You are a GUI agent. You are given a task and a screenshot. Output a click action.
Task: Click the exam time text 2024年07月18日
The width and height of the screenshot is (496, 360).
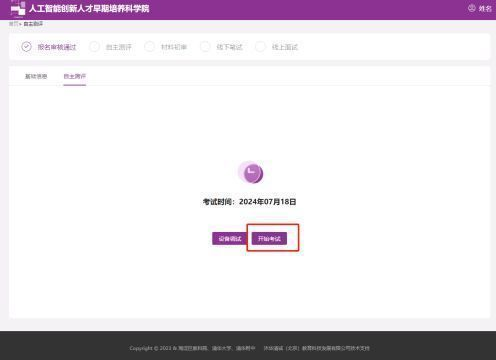pyautogui.click(x=268, y=202)
